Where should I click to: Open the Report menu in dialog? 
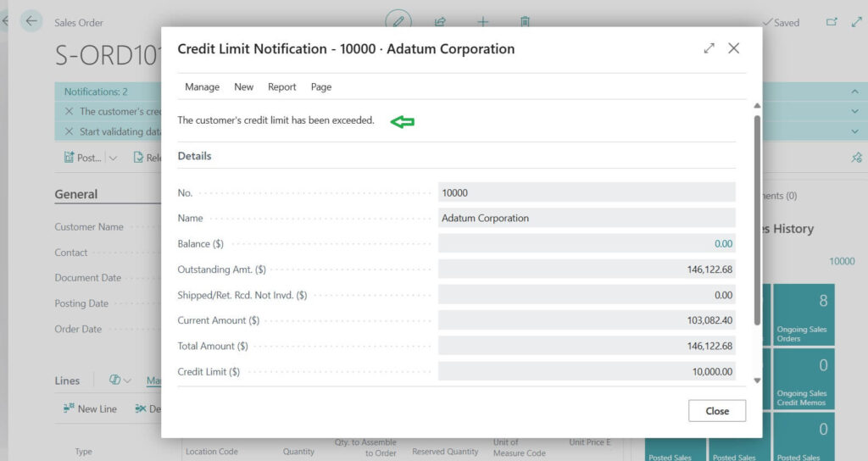(x=281, y=87)
